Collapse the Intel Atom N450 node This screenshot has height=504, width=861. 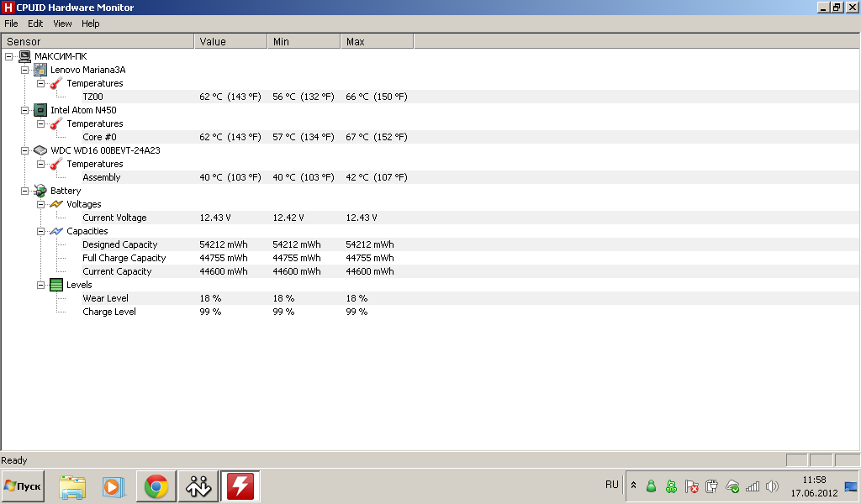tap(25, 110)
